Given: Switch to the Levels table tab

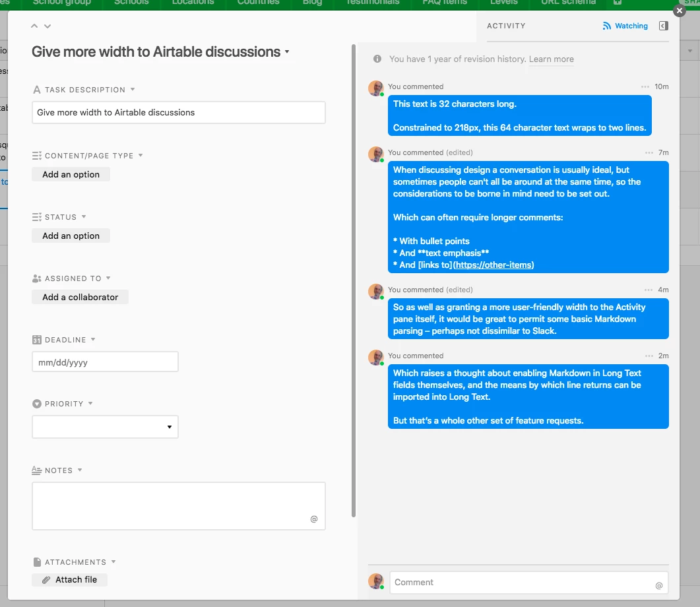Looking at the screenshot, I should click(503, 3).
